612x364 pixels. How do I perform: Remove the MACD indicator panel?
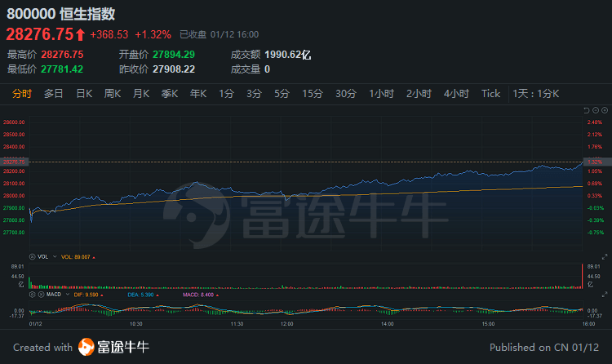[41, 295]
